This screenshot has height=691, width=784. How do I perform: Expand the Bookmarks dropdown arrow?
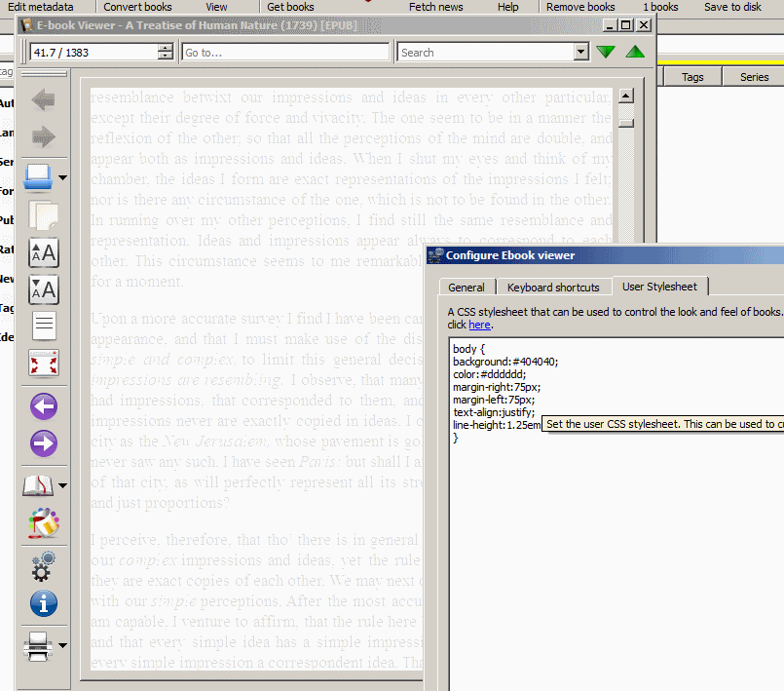[63, 485]
